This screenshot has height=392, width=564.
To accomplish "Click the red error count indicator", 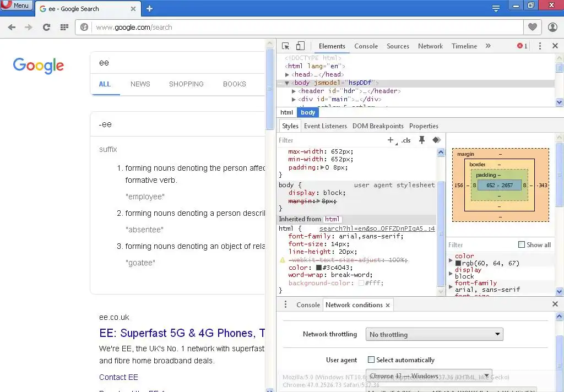I will tap(522, 46).
